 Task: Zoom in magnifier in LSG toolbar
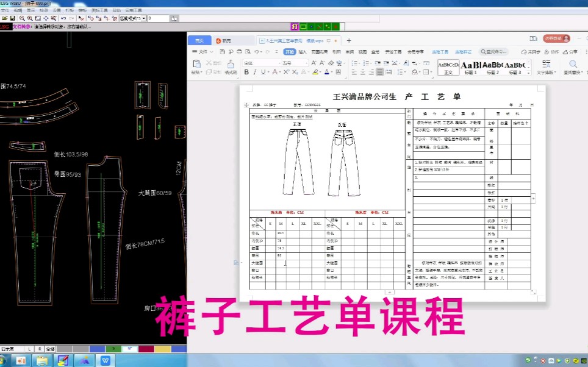tap(30, 18)
